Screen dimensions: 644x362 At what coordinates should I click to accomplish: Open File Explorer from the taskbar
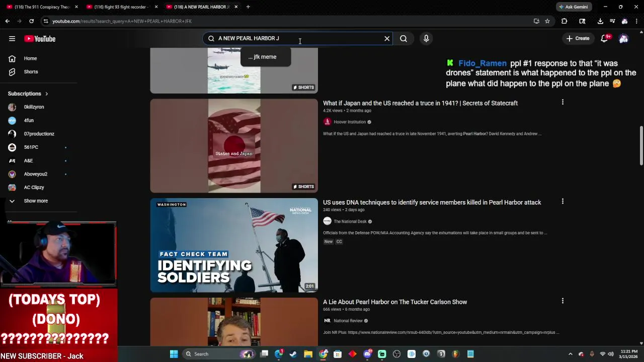click(x=308, y=354)
